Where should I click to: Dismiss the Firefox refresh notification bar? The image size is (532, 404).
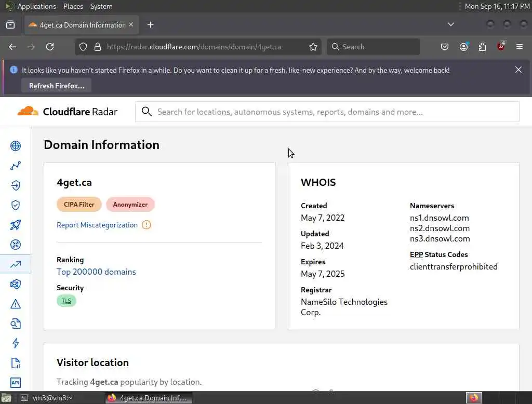[518, 70]
